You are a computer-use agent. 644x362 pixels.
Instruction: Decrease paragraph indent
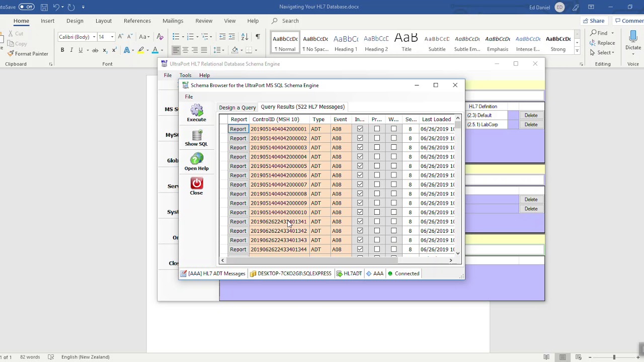point(222,37)
